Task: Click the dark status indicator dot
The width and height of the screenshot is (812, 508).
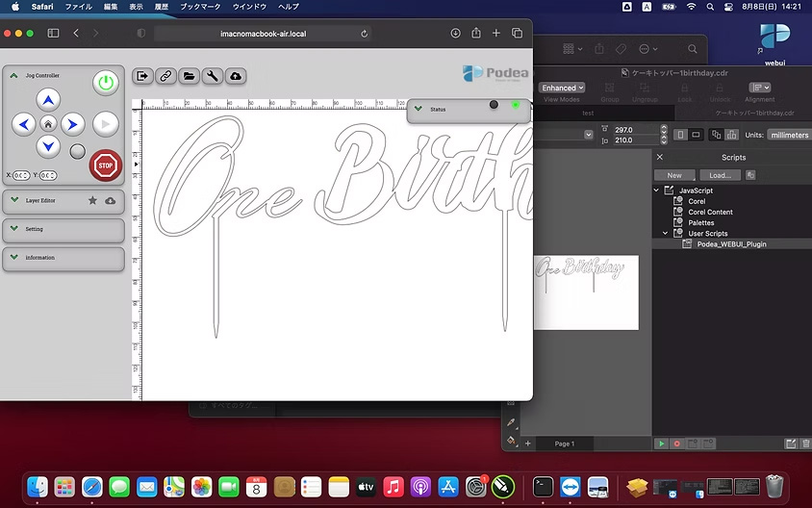Action: (x=495, y=105)
